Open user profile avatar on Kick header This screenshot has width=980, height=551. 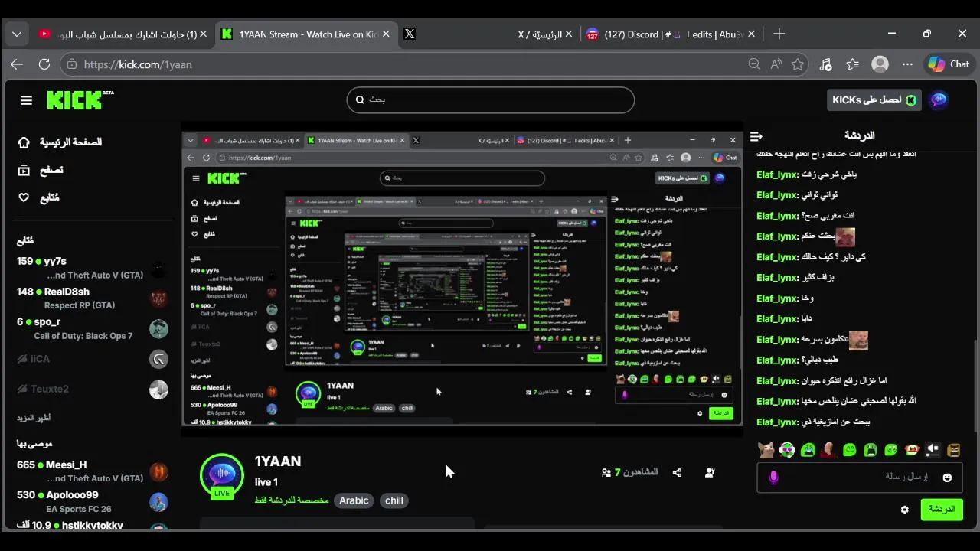tap(939, 100)
